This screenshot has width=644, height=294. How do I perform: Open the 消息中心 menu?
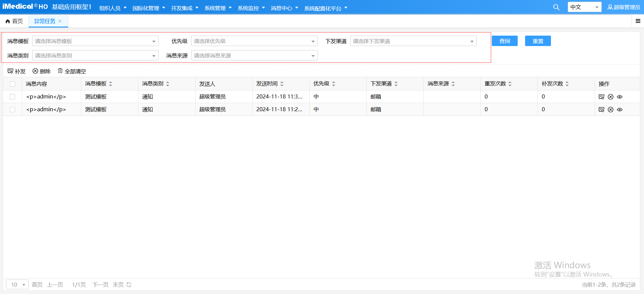(284, 8)
